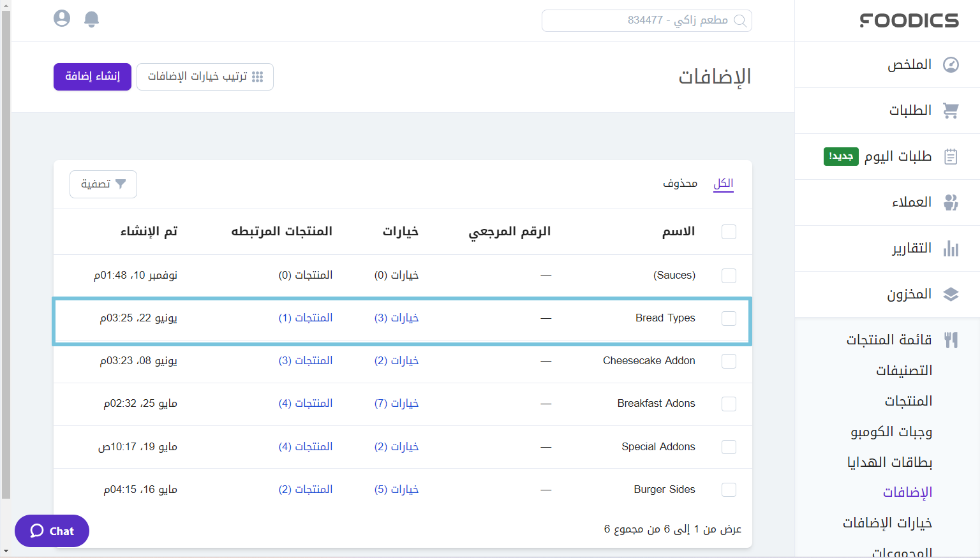Toggle the select-all checkbox in header

point(729,231)
